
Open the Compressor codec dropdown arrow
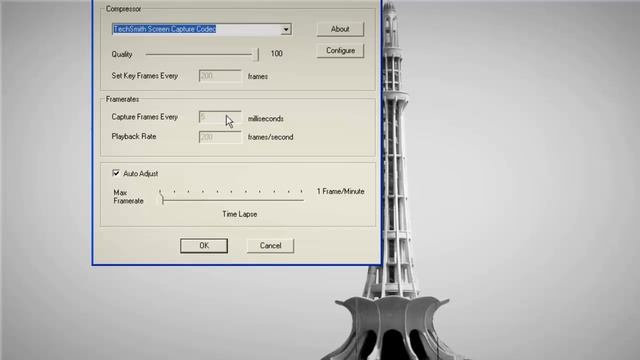point(286,29)
